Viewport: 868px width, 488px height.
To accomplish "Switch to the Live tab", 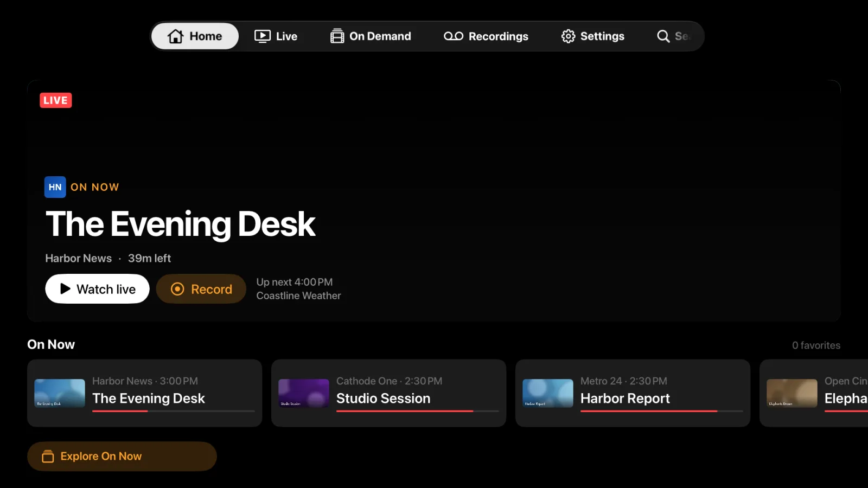I will 276,36.
